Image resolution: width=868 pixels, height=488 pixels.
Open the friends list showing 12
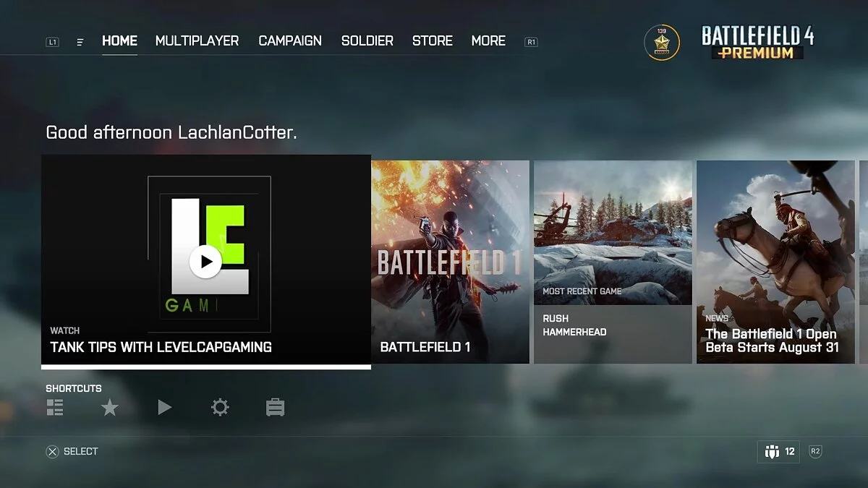779,452
